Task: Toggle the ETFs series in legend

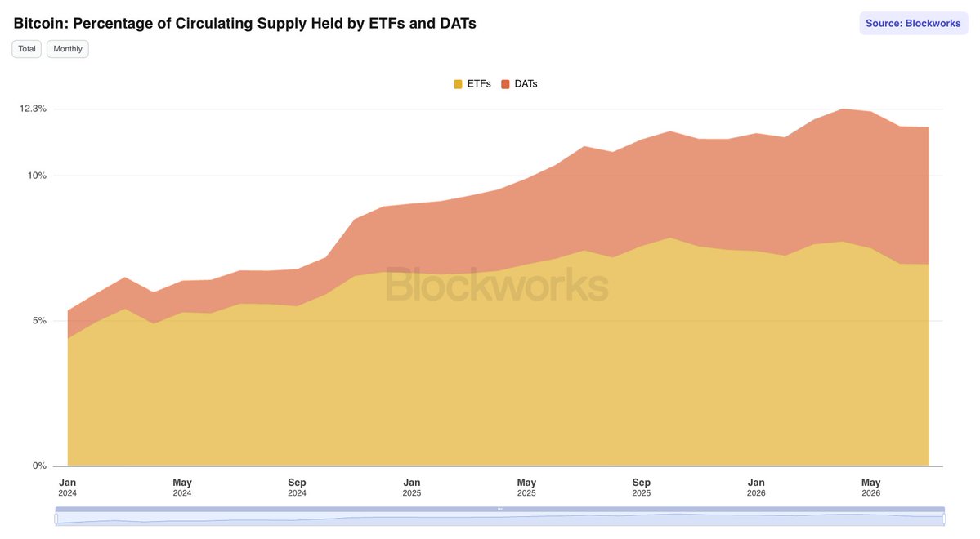Action: (472, 83)
